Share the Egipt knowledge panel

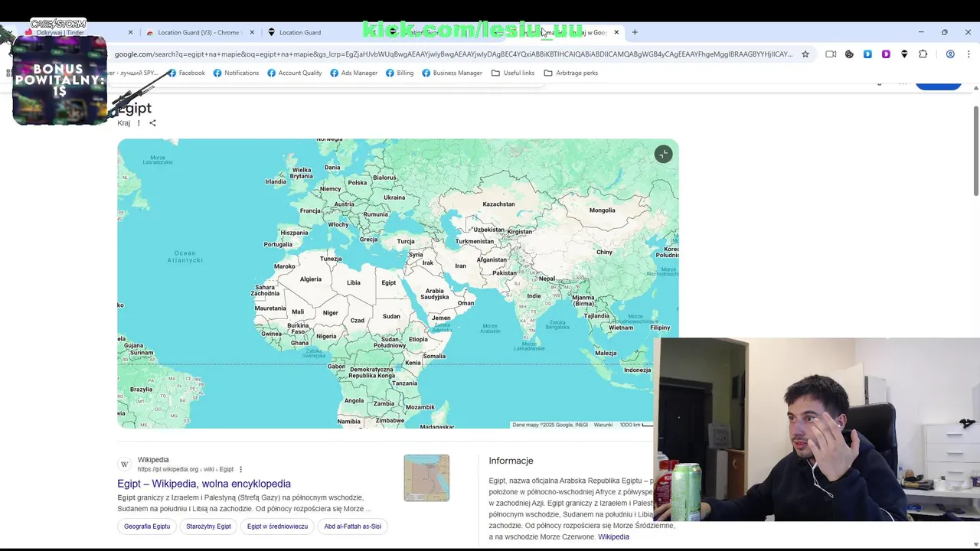(152, 123)
